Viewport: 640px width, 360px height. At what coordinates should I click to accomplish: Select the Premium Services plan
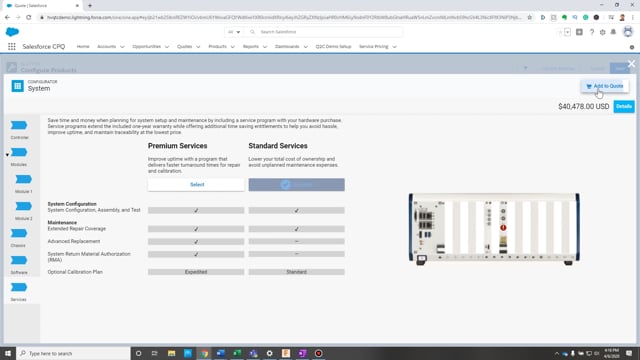pos(196,184)
